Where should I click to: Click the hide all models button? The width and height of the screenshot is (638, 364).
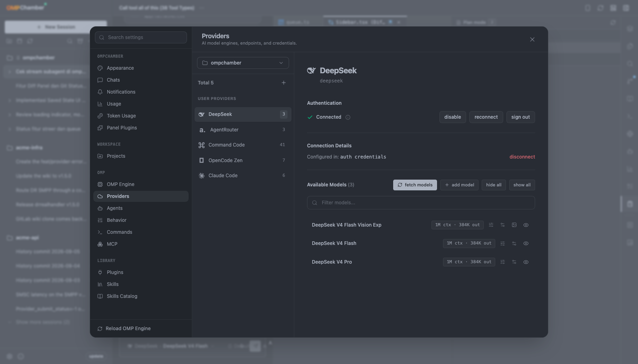tap(494, 185)
